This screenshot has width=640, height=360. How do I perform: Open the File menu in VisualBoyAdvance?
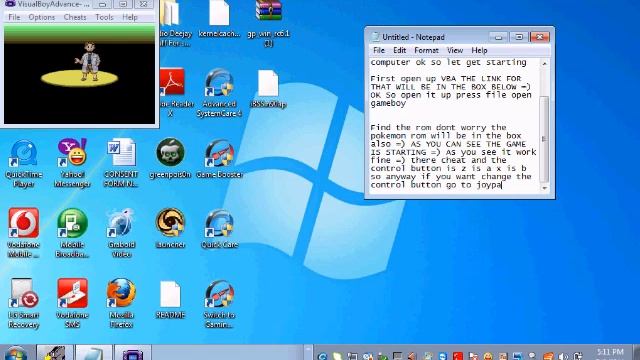(x=14, y=17)
